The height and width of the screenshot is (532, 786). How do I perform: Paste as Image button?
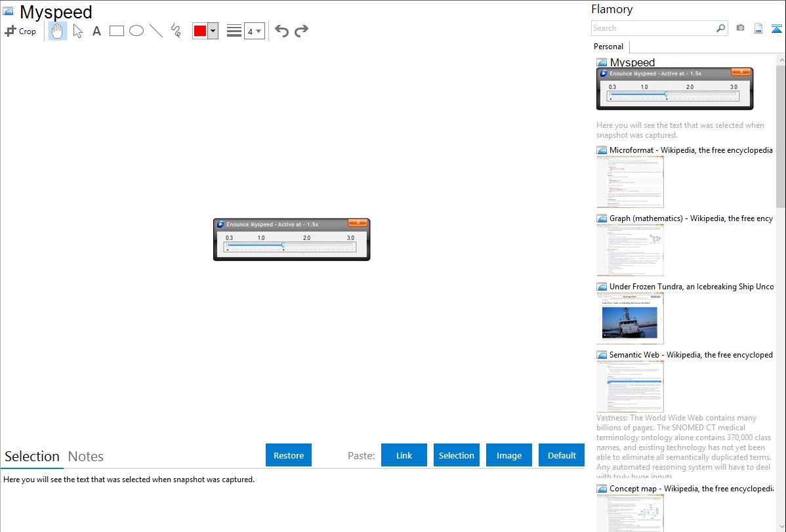(508, 455)
